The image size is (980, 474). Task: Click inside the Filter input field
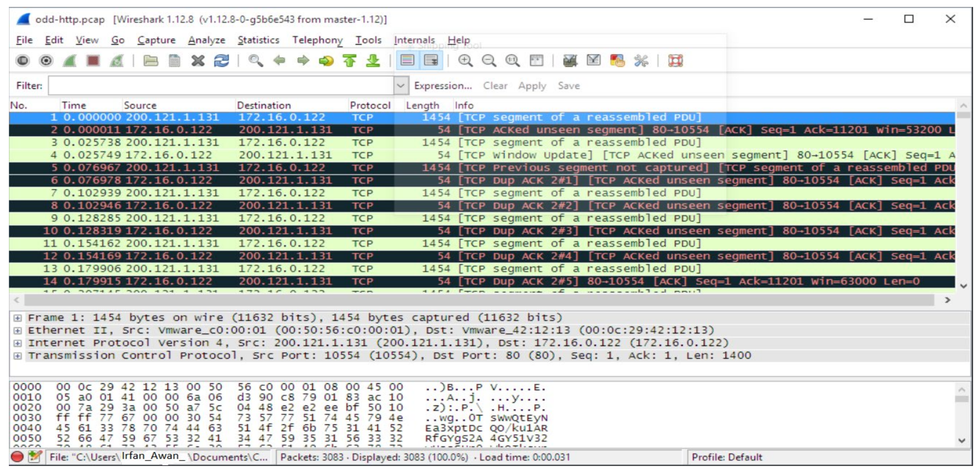pos(221,86)
